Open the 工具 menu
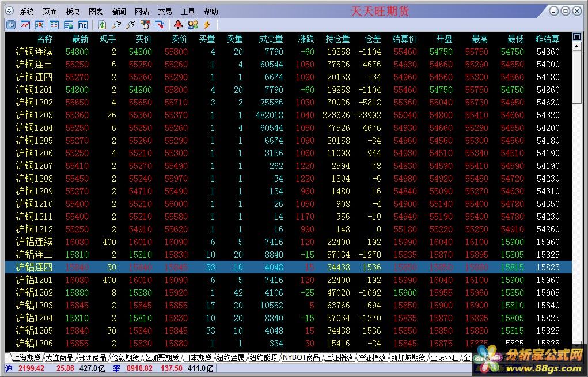The height and width of the screenshot is (377, 588). (x=188, y=12)
